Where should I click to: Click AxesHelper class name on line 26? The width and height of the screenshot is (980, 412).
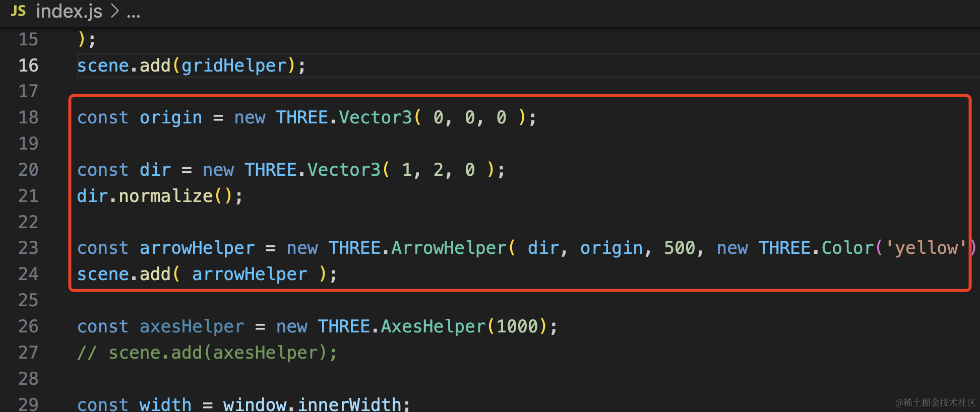[434, 326]
